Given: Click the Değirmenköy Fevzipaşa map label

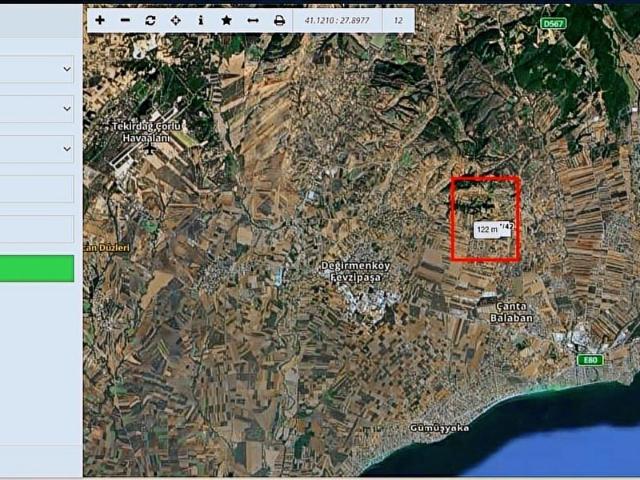Looking at the screenshot, I should coord(355,271).
